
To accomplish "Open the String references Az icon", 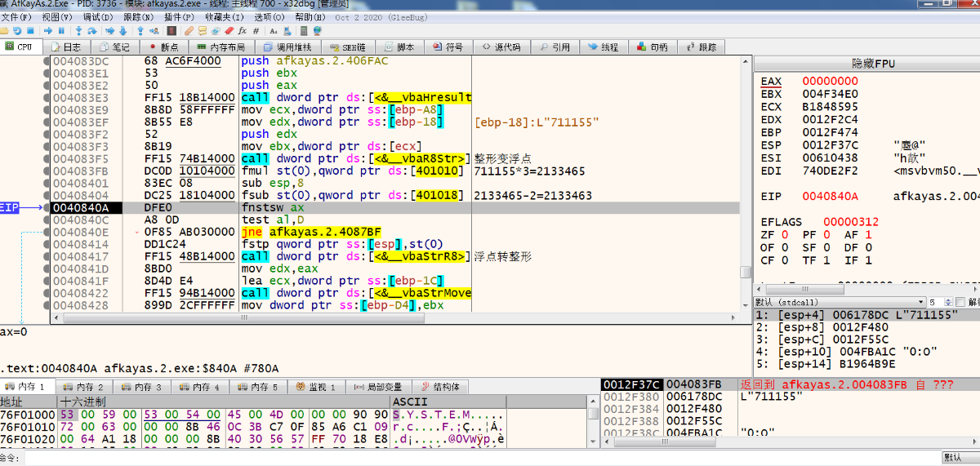I will 274,31.
